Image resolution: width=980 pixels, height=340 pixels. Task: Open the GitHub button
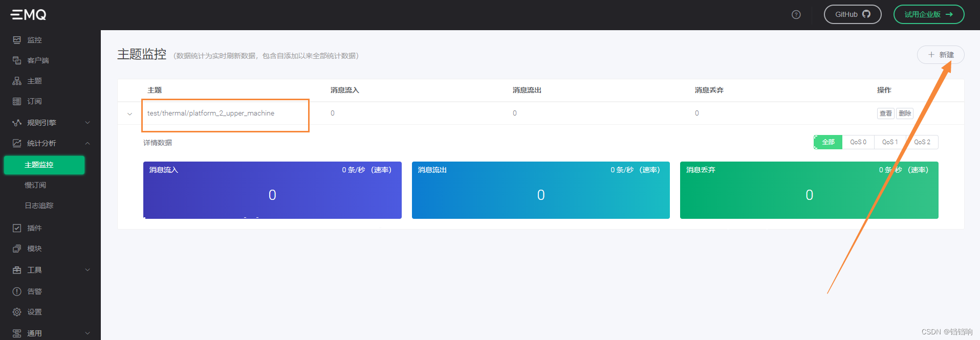coord(853,14)
